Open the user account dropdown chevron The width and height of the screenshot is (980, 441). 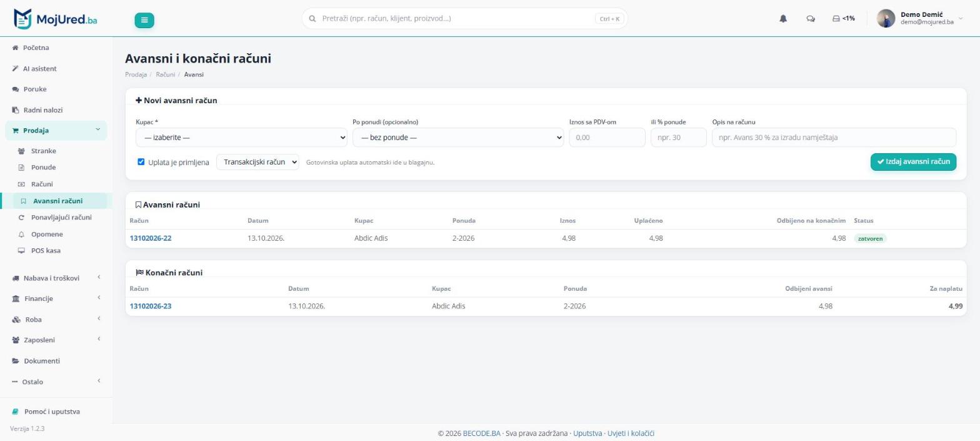(961, 19)
